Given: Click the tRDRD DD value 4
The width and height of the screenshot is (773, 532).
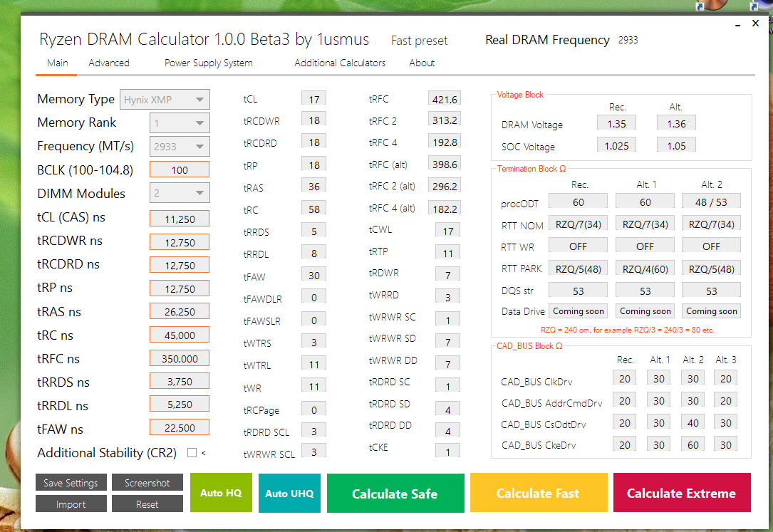Looking at the screenshot, I should coord(447,430).
